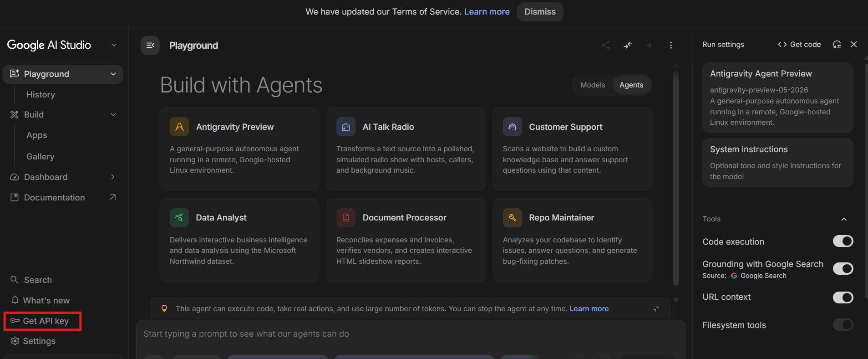Viewport: 868px width, 359px height.
Task: Open History in the sidebar
Action: point(41,94)
